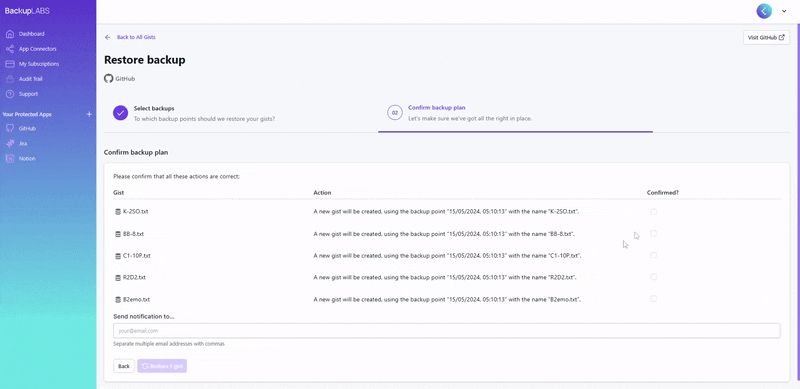Click the BB-8.txt gist name
Image resolution: width=800 pixels, height=389 pixels.
click(133, 234)
